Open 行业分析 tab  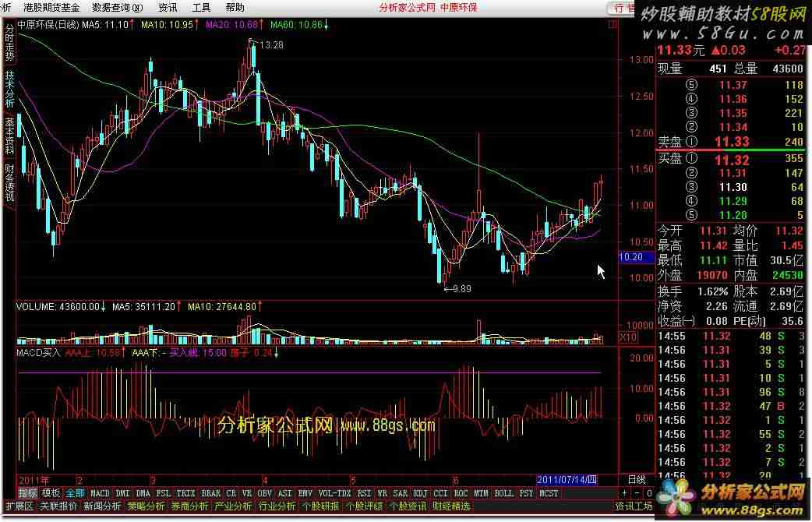(x=277, y=506)
